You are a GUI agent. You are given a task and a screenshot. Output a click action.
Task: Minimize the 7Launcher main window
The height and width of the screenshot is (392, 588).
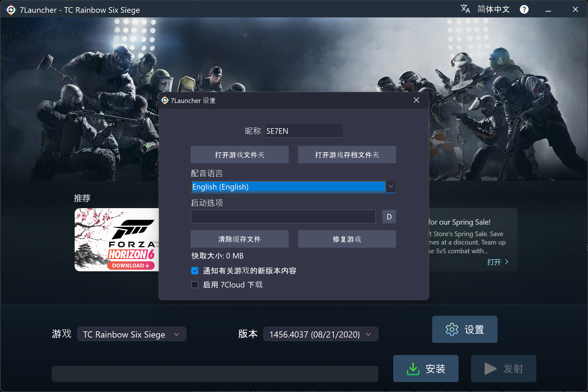tap(548, 10)
